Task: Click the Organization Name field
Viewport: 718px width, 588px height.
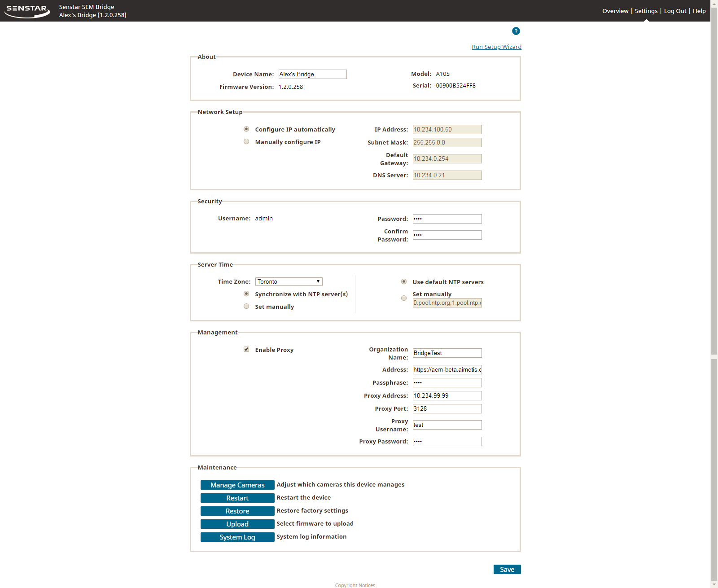Action: tap(447, 353)
